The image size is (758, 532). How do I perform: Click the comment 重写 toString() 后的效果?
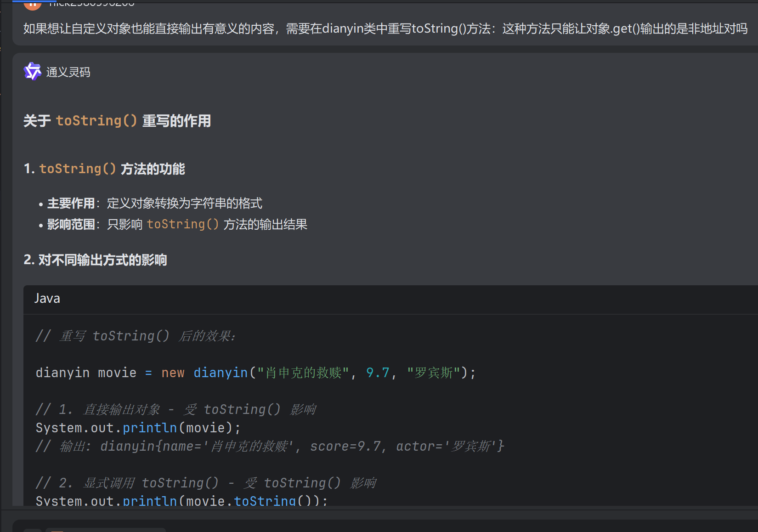pyautogui.click(x=136, y=336)
